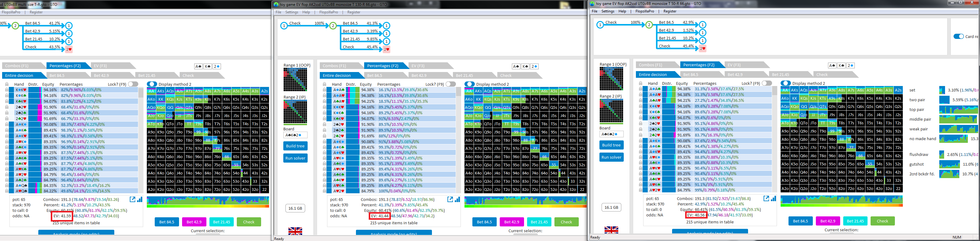Click header lock icon in multi size T-R table
Image resolution: width=980 pixels, height=241 pixels.
[x=7, y=84]
